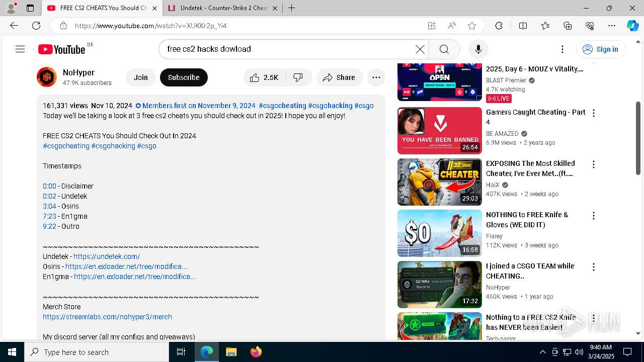644x362 pixels.
Task: Open the En1gma exloader link
Action: (135, 277)
